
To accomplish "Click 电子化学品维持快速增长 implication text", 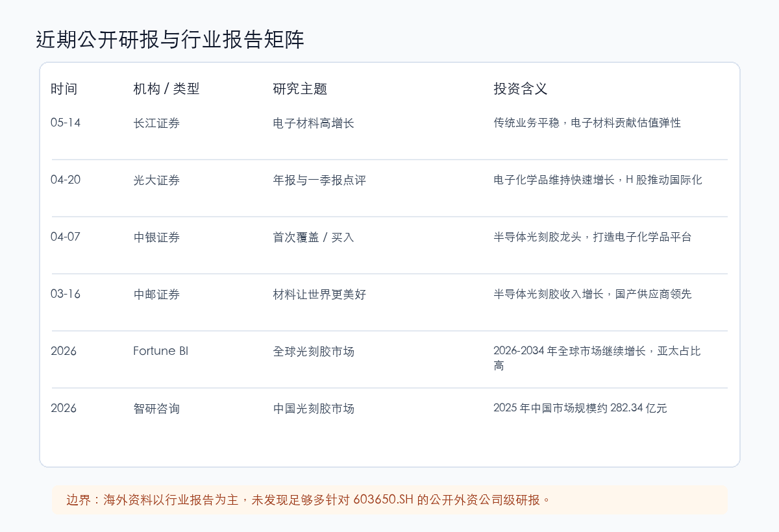I will coord(598,180).
